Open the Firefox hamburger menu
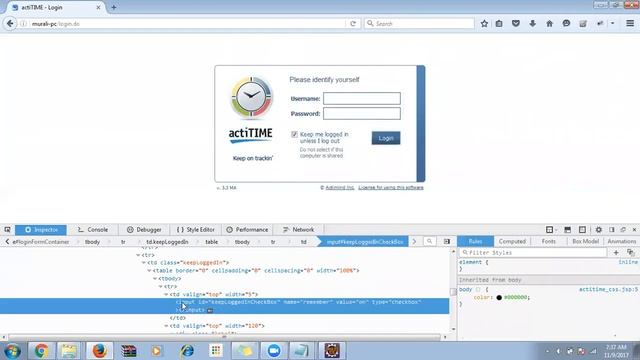The width and height of the screenshot is (640, 360). point(630,24)
